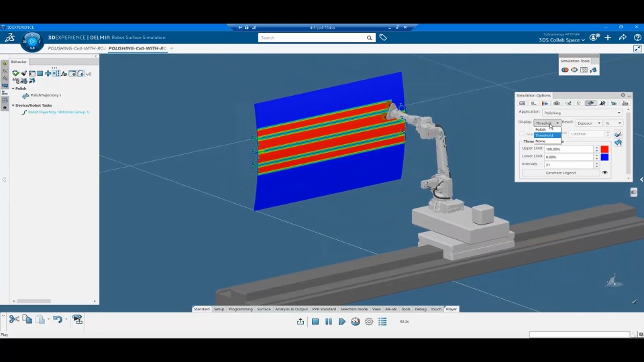Click the Upper Limit value field

coord(568,149)
